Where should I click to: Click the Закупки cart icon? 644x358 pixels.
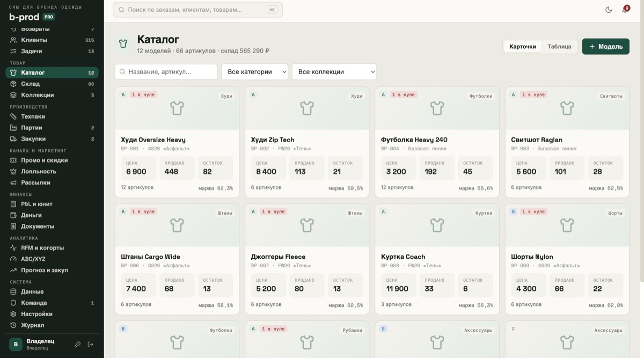13,138
